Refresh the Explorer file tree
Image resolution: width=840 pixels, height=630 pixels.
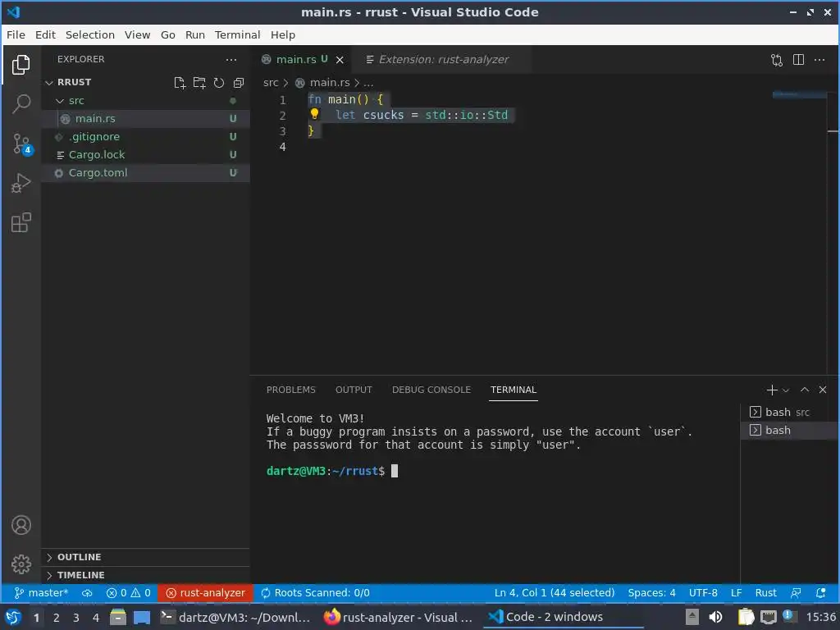click(x=218, y=83)
